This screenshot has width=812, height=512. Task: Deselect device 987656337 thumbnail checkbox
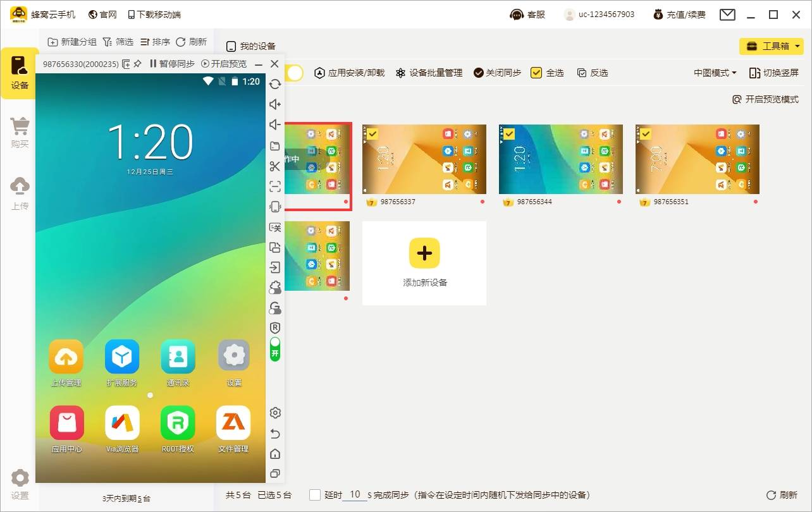point(372,134)
